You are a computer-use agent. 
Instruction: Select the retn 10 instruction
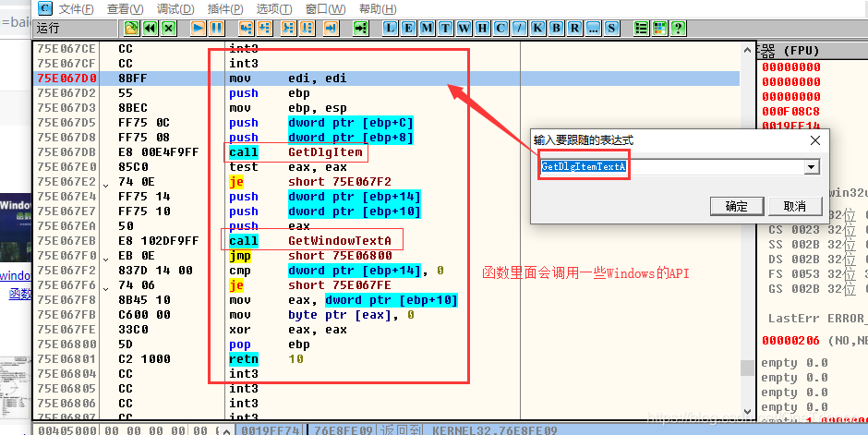click(267, 359)
